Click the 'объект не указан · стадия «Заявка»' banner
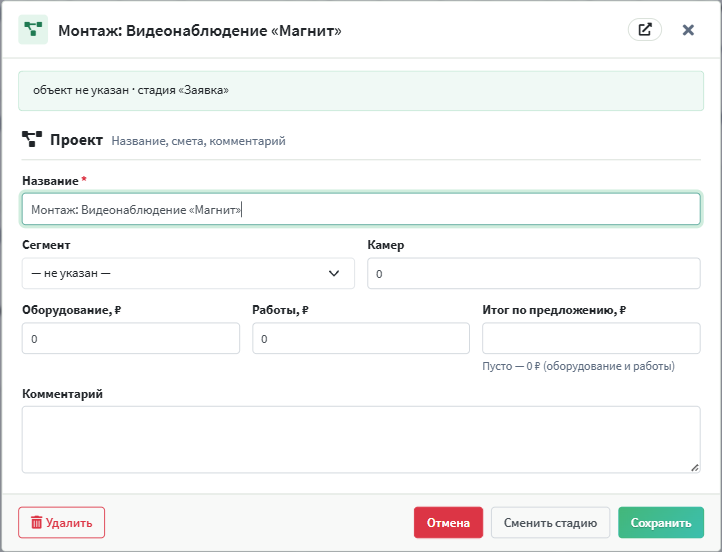 click(361, 91)
